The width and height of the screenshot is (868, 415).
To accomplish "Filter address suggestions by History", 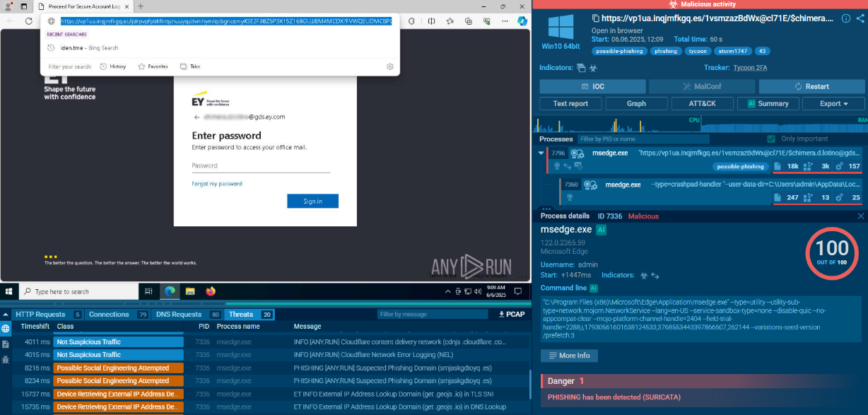I will pyautogui.click(x=113, y=66).
